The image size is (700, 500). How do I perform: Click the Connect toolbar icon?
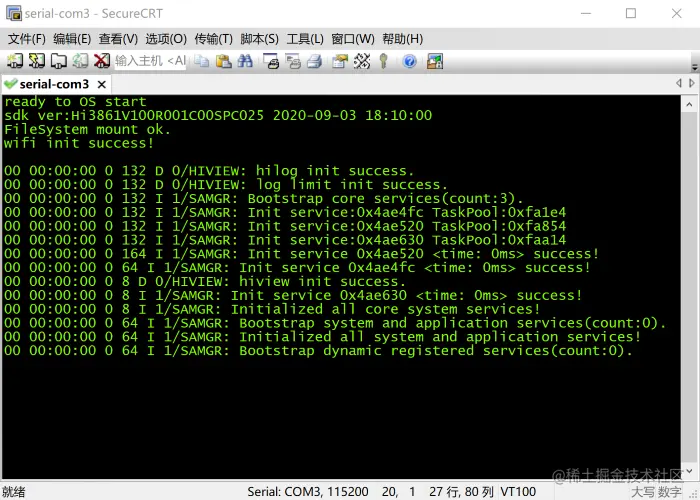point(14,61)
